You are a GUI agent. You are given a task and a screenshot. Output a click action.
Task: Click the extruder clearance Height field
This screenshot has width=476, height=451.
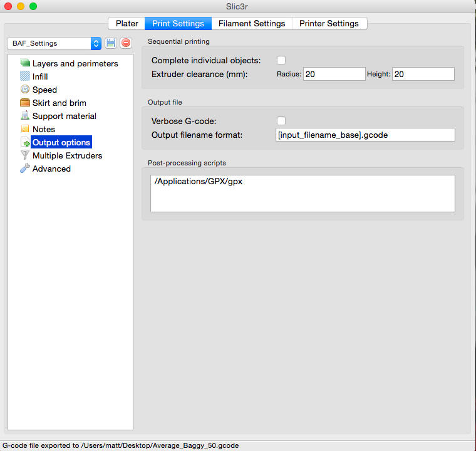(423, 74)
